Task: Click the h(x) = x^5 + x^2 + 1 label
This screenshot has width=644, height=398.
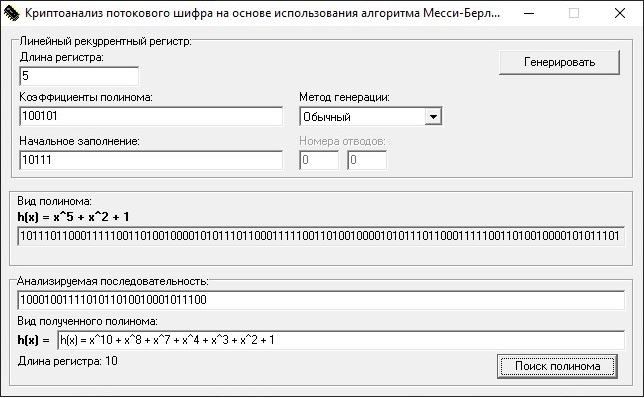Action: pyautogui.click(x=73, y=217)
